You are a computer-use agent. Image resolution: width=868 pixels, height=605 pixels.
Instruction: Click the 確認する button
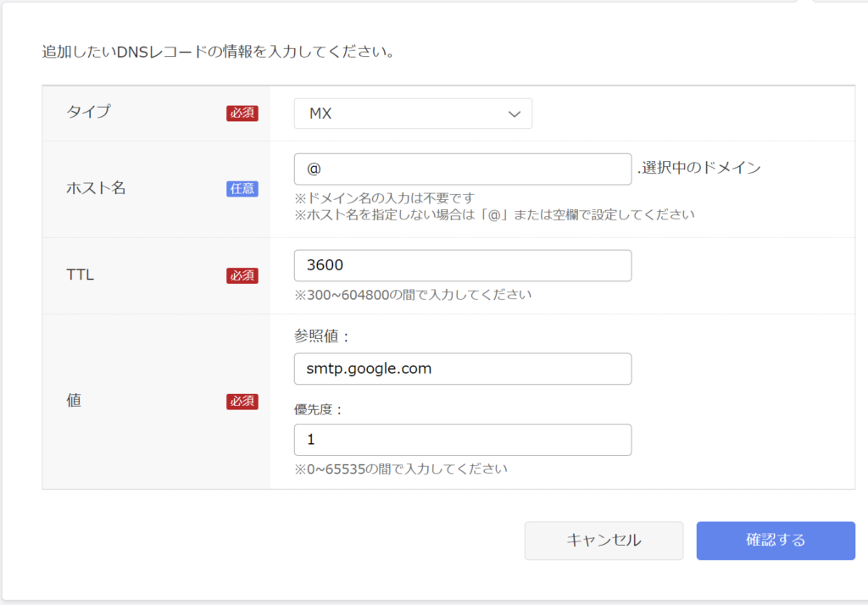775,541
